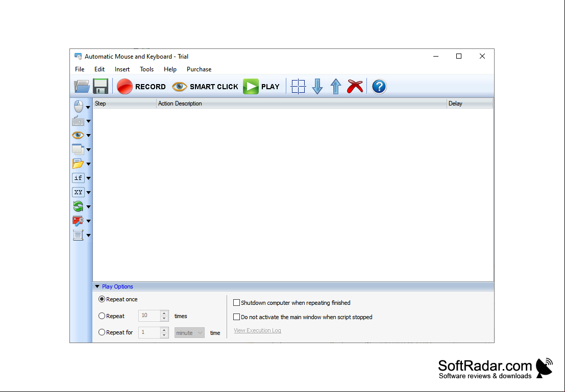The height and width of the screenshot is (392, 565).
Task: Collapse the Play Options panel
Action: pos(97,286)
